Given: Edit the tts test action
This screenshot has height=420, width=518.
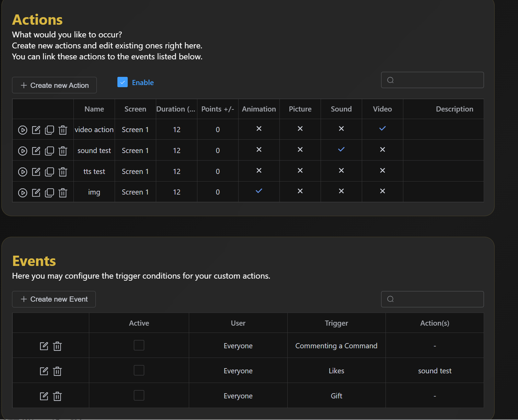Looking at the screenshot, I should click(x=36, y=172).
